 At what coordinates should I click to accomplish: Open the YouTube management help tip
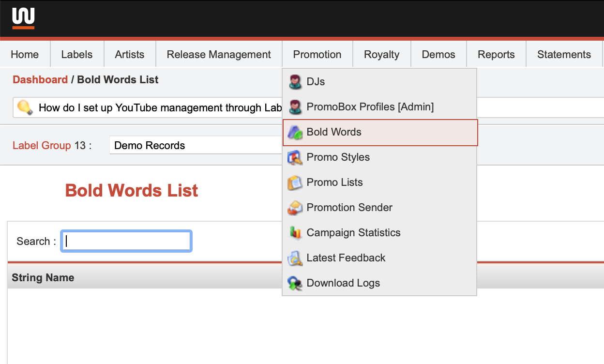[x=160, y=107]
